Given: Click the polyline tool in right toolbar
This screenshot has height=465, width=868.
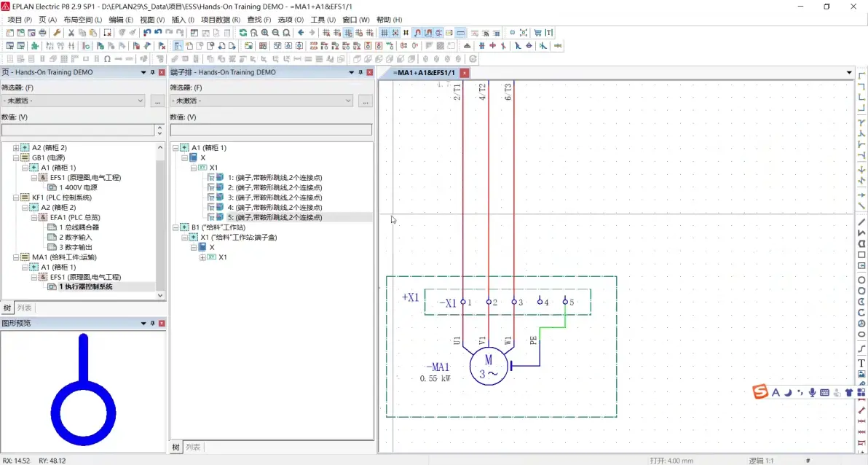Looking at the screenshot, I should pos(861,232).
